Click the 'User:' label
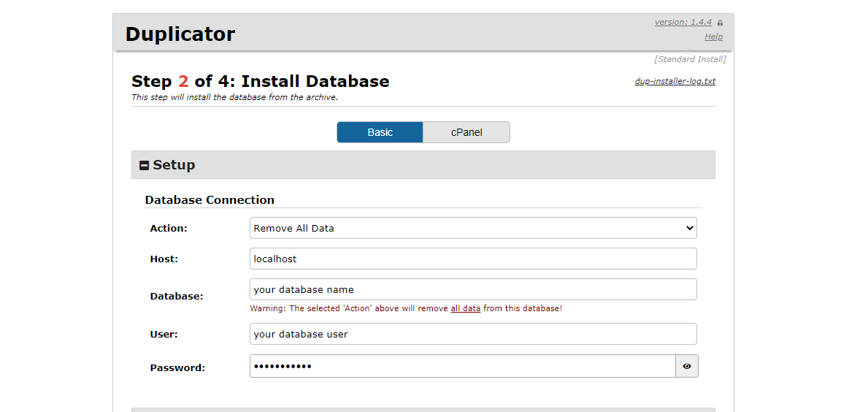 [x=164, y=335]
